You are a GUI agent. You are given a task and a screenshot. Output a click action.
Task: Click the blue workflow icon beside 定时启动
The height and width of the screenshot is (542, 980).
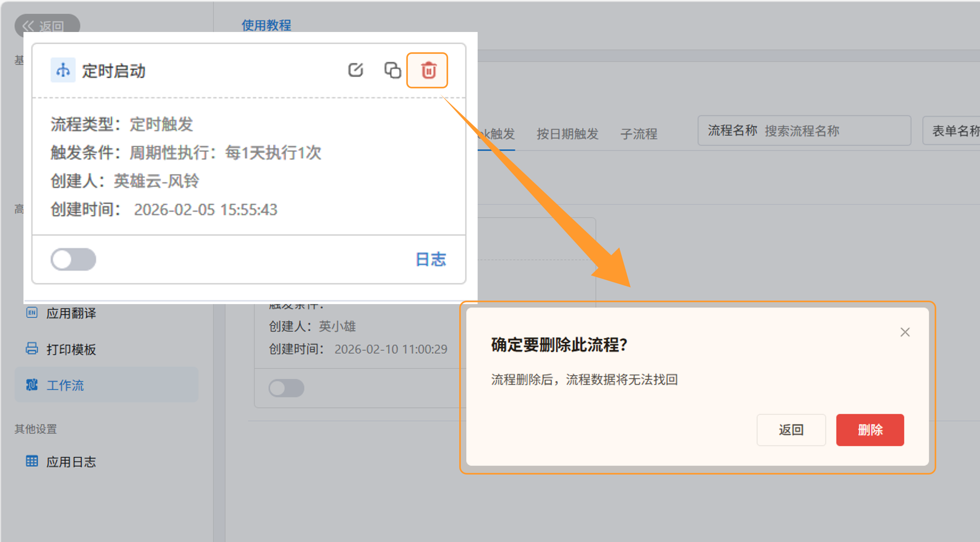click(63, 70)
